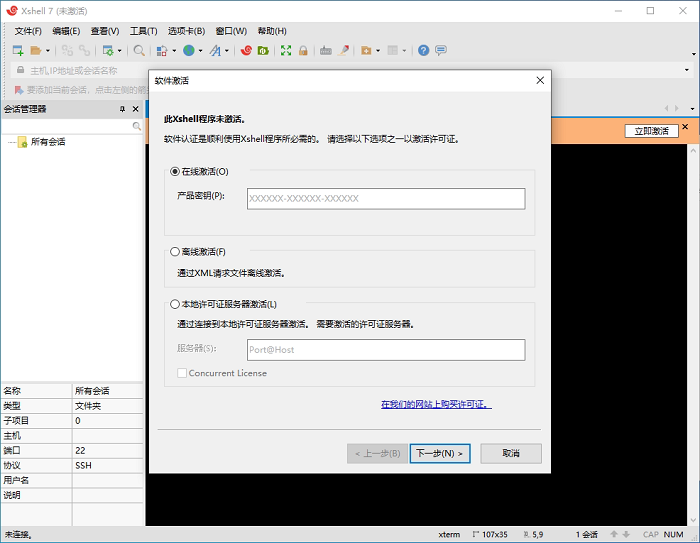The height and width of the screenshot is (543, 700).
Task: Click the greyed-out Connect link icon
Action: click(x=67, y=50)
